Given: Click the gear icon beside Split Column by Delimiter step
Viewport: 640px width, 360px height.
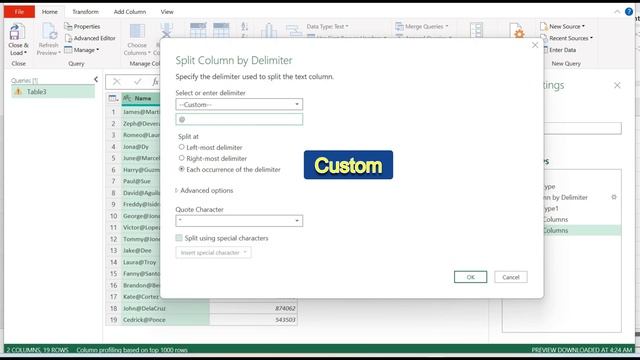Looking at the screenshot, I should click(x=613, y=197).
